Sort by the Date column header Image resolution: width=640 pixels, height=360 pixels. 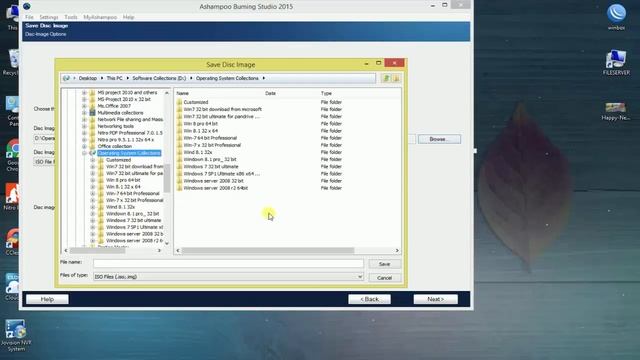270,93
